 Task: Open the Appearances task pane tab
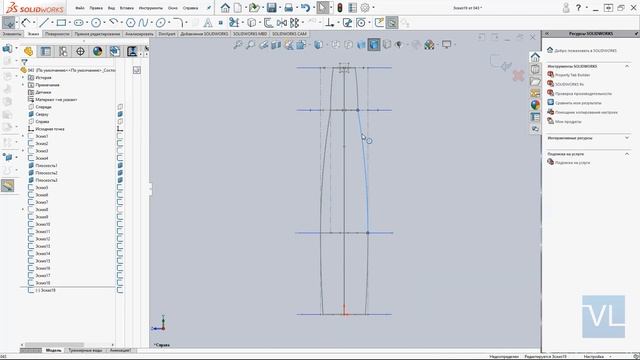point(535,105)
